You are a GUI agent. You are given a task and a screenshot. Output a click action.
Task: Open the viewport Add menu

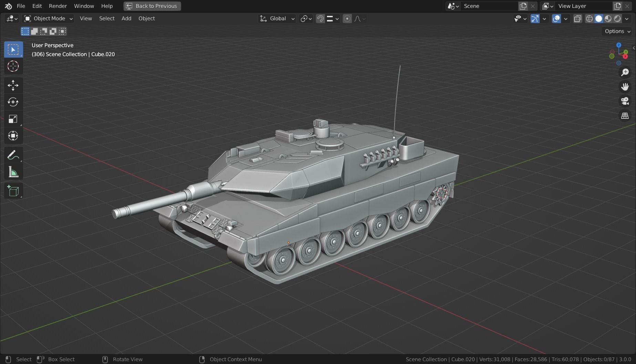(x=126, y=19)
